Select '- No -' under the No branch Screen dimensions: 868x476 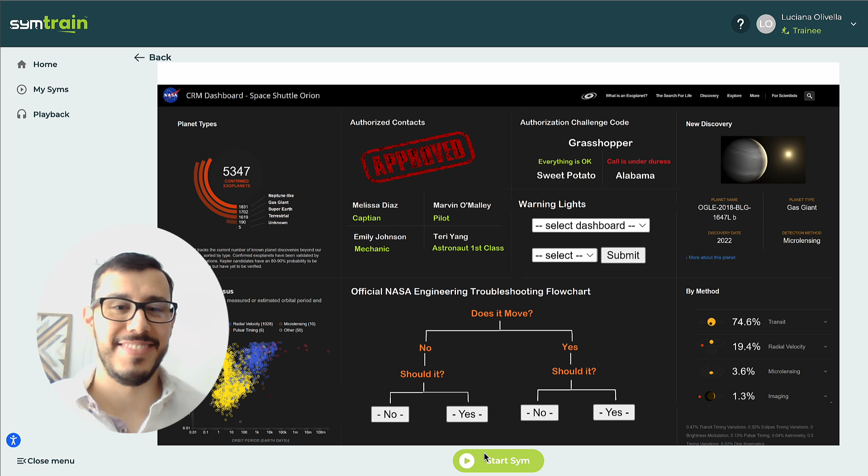tap(390, 414)
